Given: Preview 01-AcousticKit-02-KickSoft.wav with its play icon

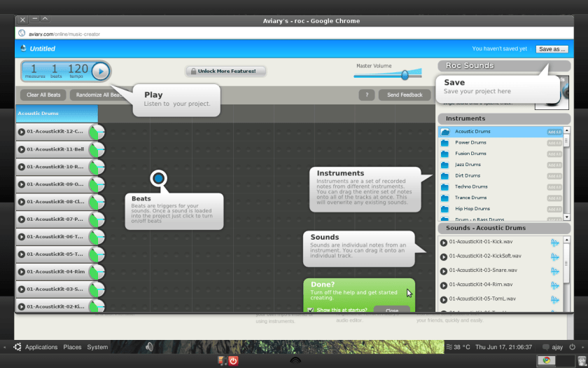Looking at the screenshot, I should click(x=444, y=257).
